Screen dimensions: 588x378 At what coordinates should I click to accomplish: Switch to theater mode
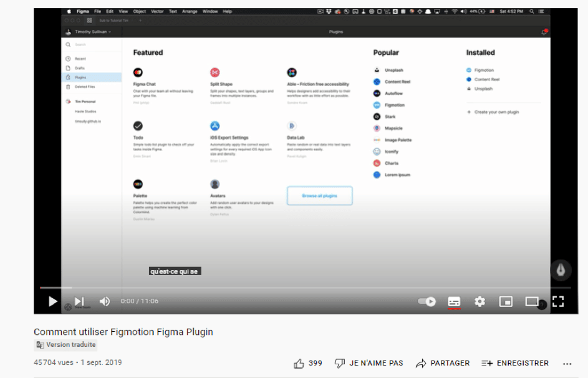(x=532, y=301)
